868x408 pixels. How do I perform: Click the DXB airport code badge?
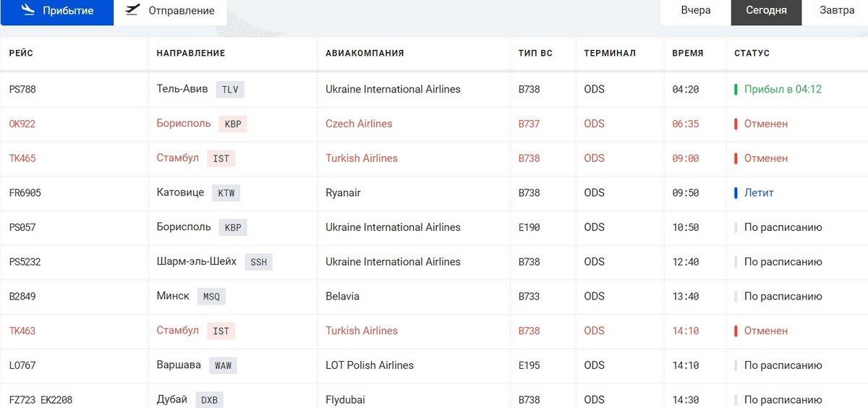(x=210, y=400)
